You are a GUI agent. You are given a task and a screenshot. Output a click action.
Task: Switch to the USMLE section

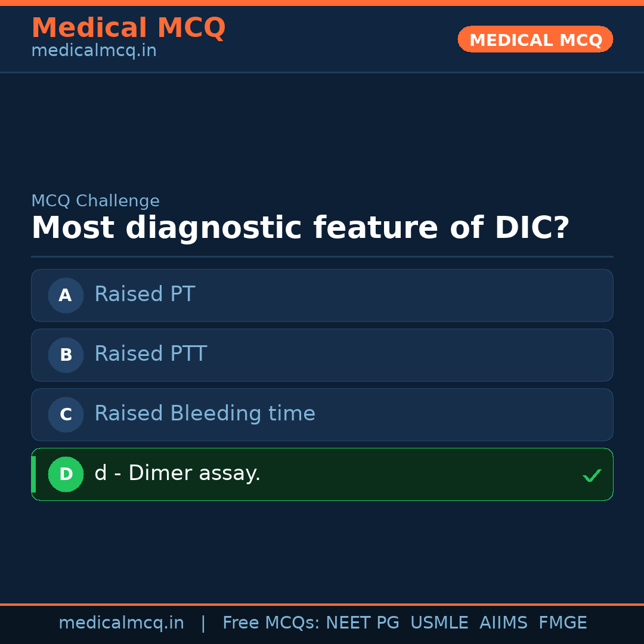(439, 623)
